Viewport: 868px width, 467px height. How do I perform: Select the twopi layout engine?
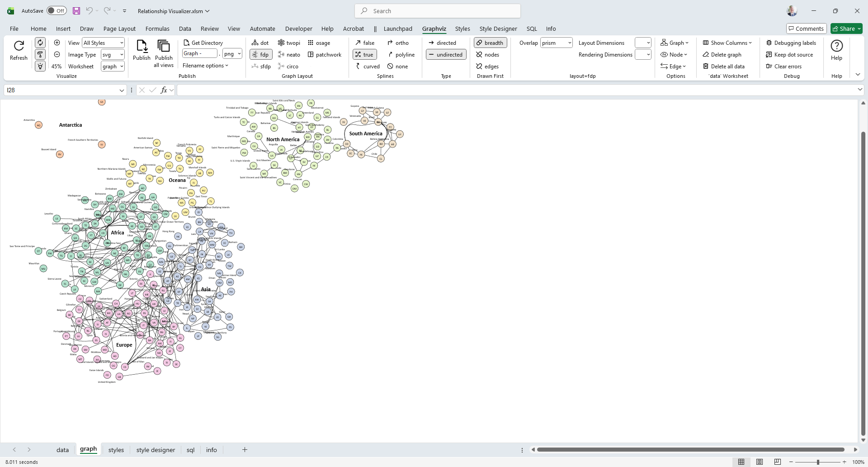click(289, 43)
